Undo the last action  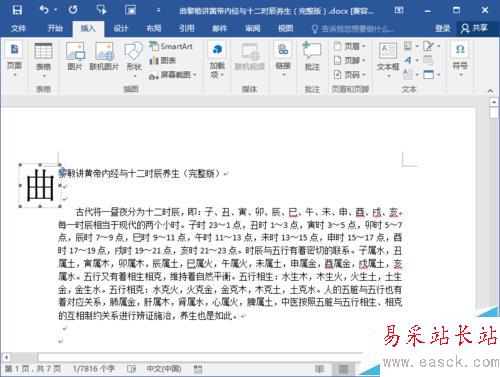[x=44, y=10]
